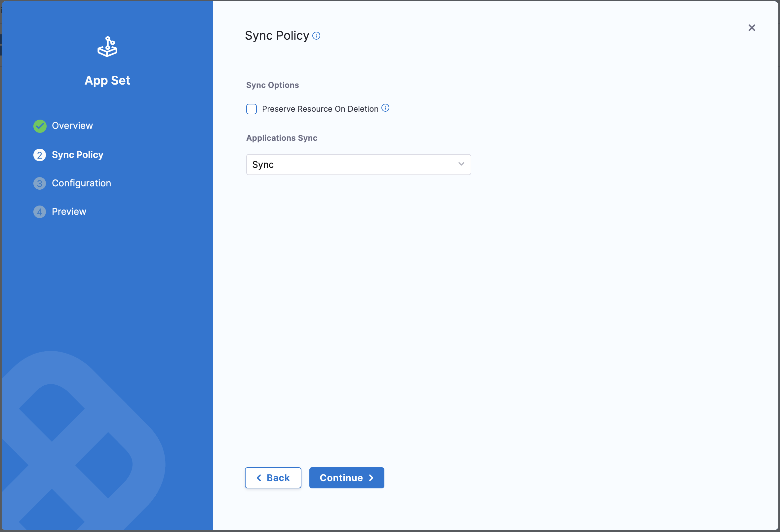Go to the Overview step
780x532 pixels.
(x=72, y=126)
